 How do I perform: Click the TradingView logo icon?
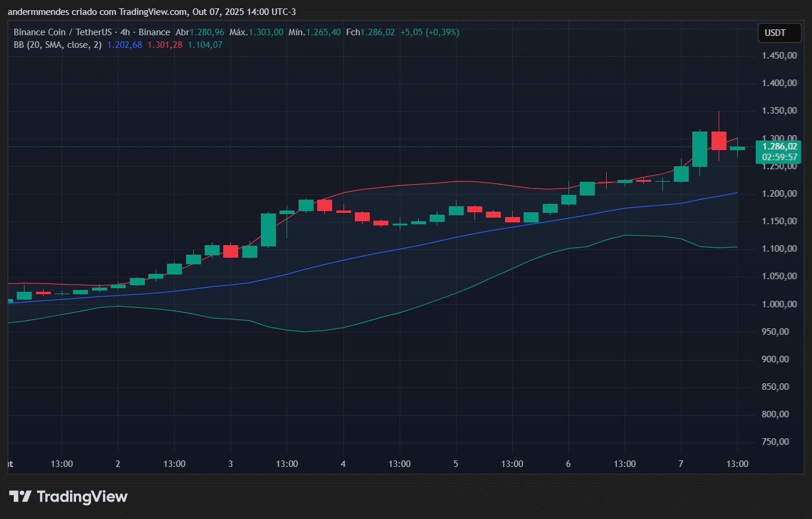pyautogui.click(x=20, y=496)
